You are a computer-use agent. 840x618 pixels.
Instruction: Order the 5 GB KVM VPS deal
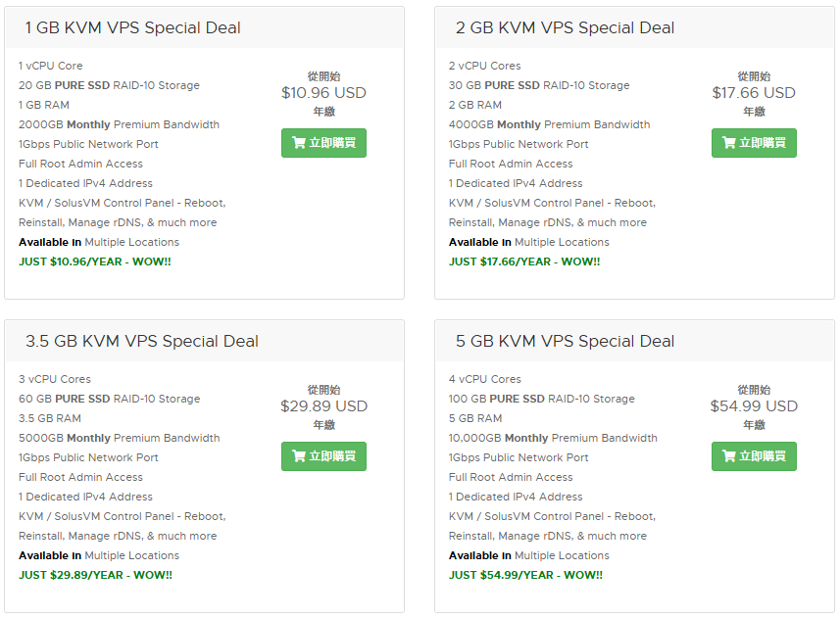[754, 456]
